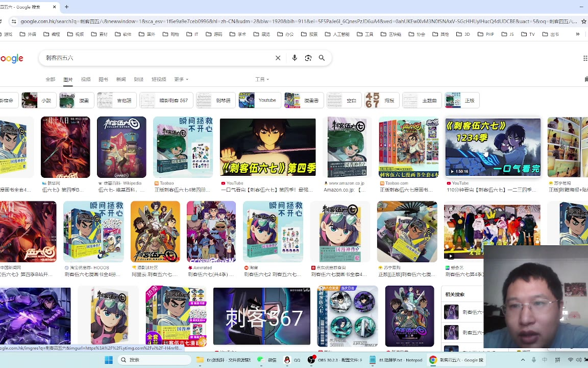The width and height of the screenshot is (588, 368).
Task: Click the taskbar 搜索 search box
Action: 154,360
